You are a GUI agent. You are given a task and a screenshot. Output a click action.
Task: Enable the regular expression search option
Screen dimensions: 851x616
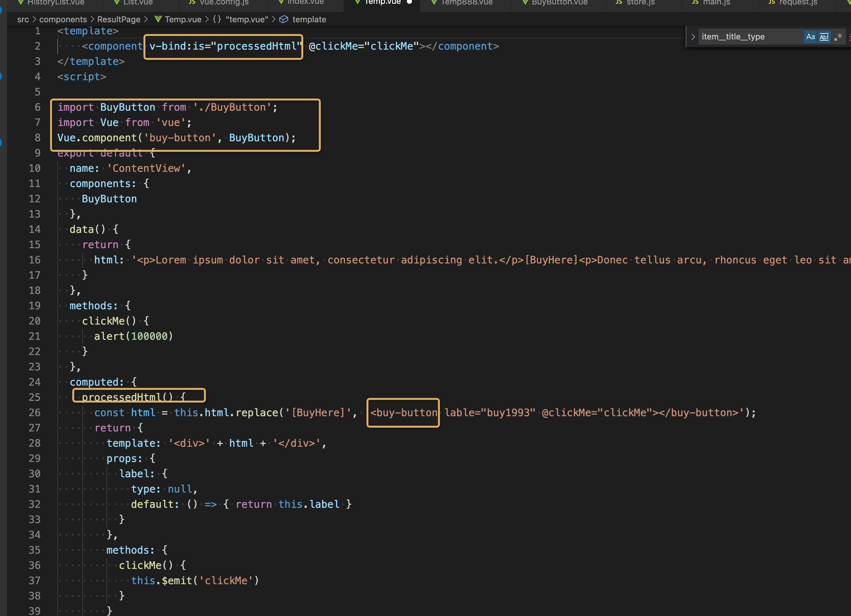point(838,37)
